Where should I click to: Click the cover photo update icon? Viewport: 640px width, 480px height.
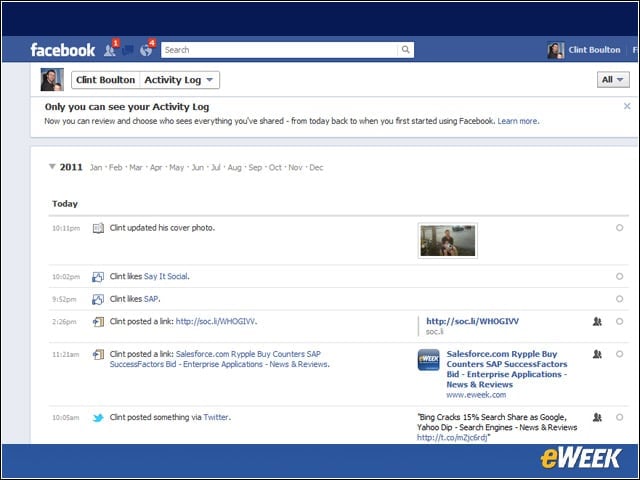pyautogui.click(x=98, y=228)
